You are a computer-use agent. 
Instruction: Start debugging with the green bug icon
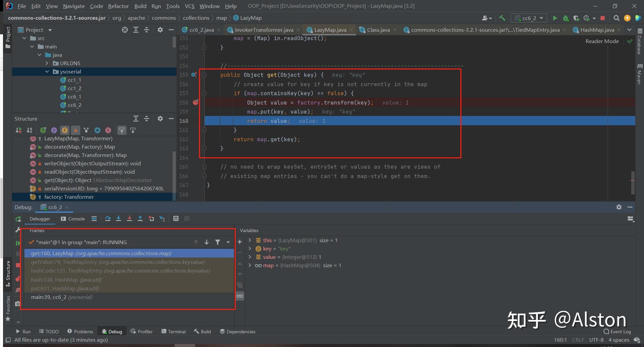point(565,18)
